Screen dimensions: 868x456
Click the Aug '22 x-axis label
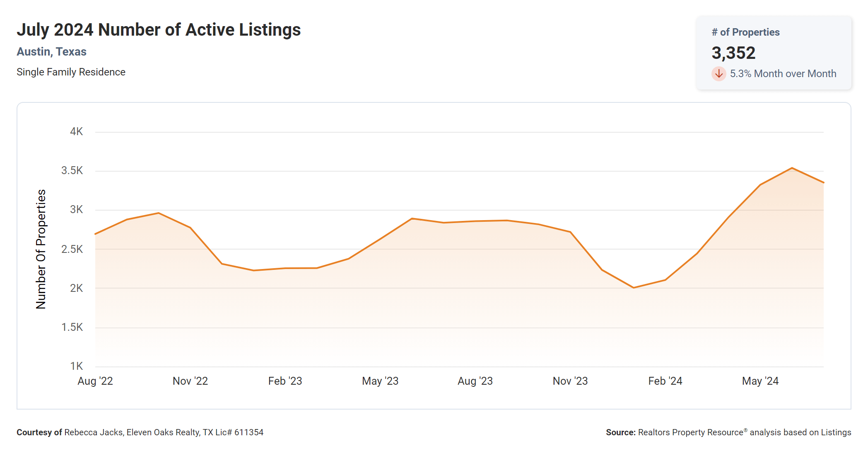tap(95, 381)
